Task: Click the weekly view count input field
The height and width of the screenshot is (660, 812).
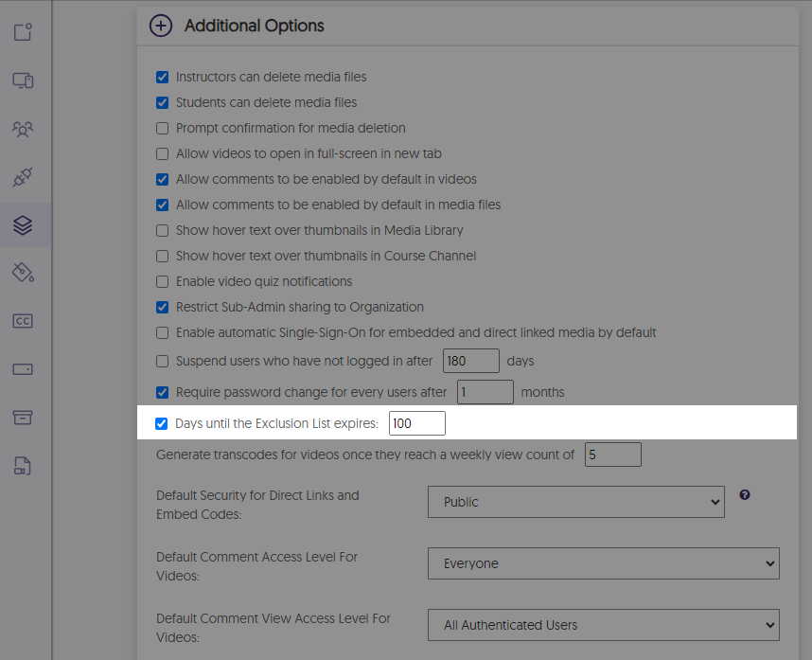Action: click(x=612, y=455)
